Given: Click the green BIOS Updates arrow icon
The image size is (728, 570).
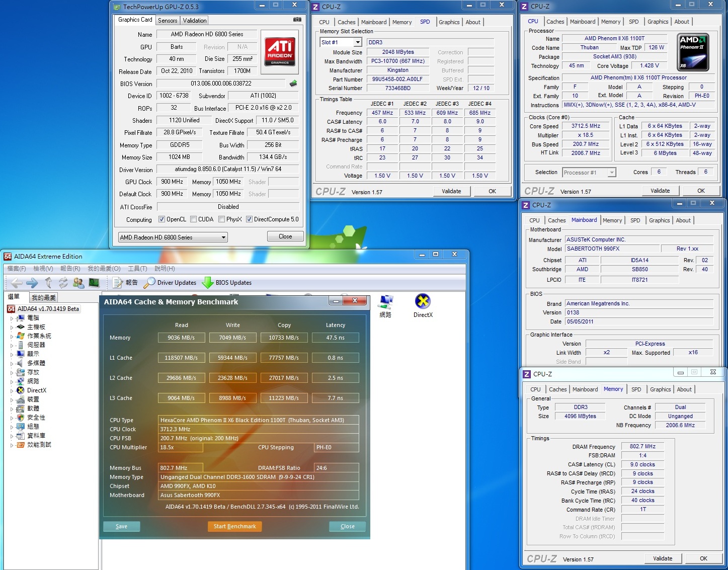Looking at the screenshot, I should pyautogui.click(x=207, y=283).
